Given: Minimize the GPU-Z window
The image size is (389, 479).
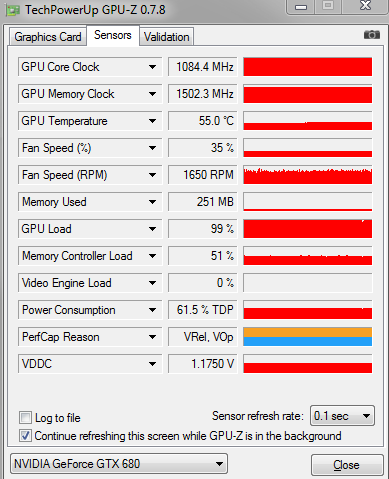Looking at the screenshot, I should [301, 7].
